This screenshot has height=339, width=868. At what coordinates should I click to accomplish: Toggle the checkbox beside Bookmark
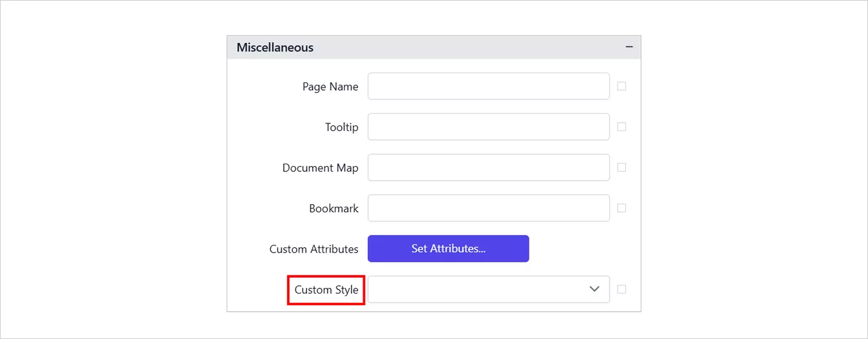pos(622,208)
